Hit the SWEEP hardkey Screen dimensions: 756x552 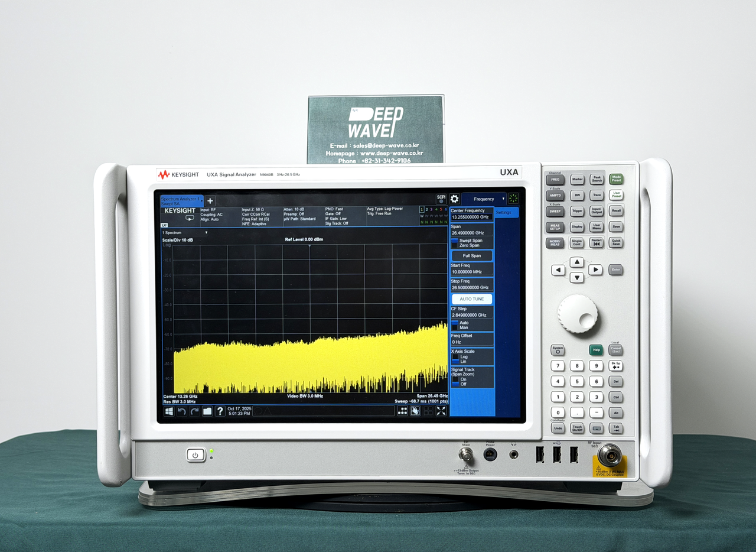555,211
